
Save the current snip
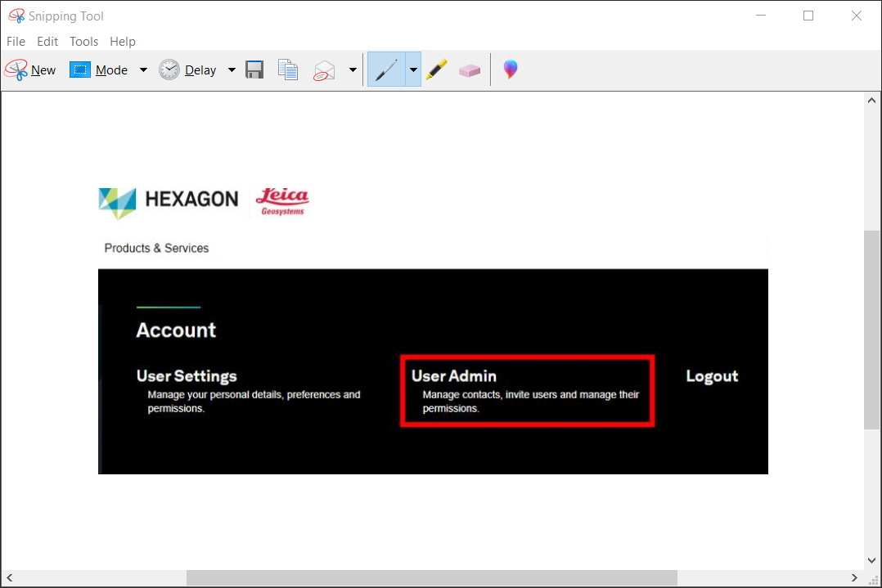[254, 70]
